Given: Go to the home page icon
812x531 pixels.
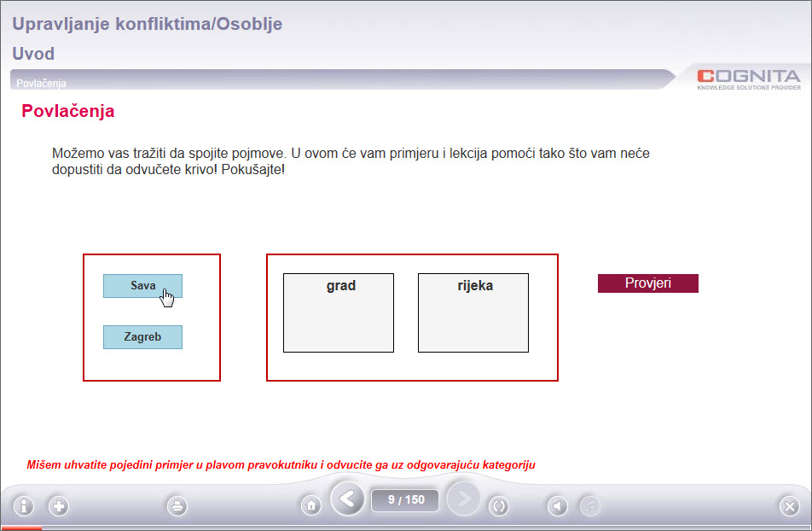Looking at the screenshot, I should 311,506.
